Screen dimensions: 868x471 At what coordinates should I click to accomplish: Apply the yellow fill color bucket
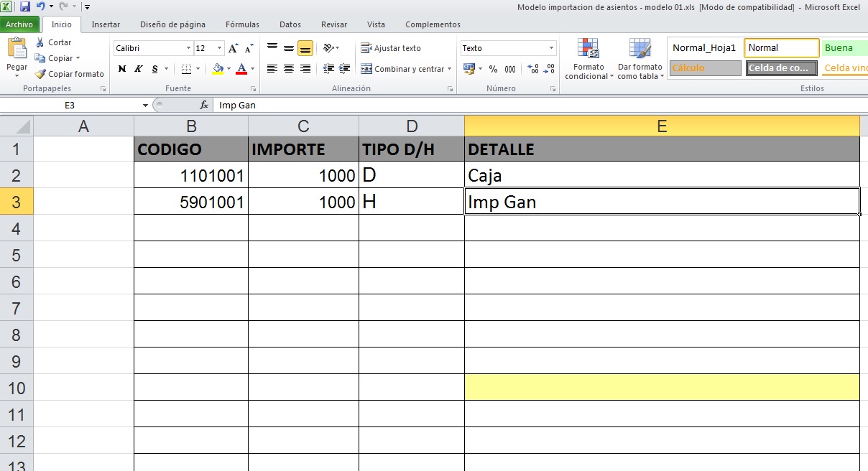pos(218,69)
